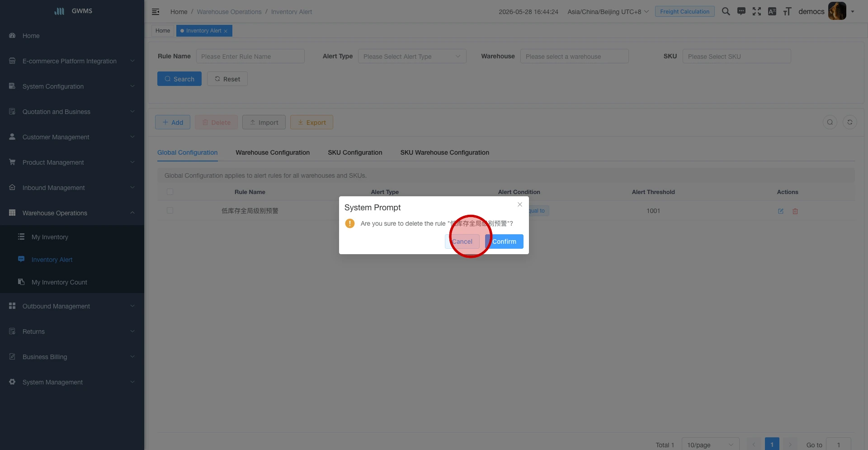Export alert rules
Image resolution: width=868 pixels, height=450 pixels.
(x=311, y=122)
